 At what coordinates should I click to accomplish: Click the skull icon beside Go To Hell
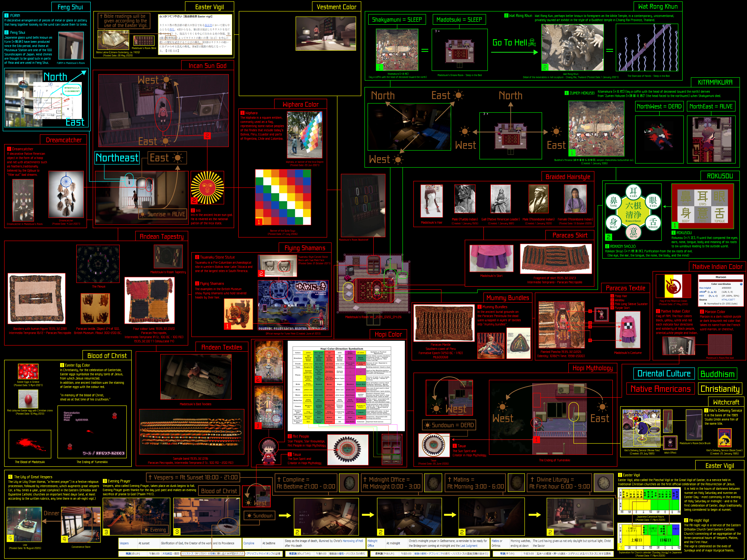(532, 43)
